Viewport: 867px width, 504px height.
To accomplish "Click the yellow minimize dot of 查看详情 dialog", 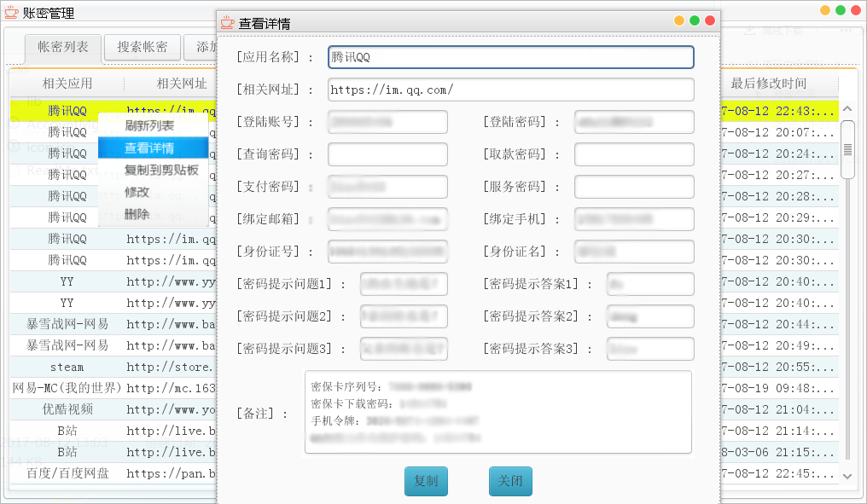I will coord(679,20).
